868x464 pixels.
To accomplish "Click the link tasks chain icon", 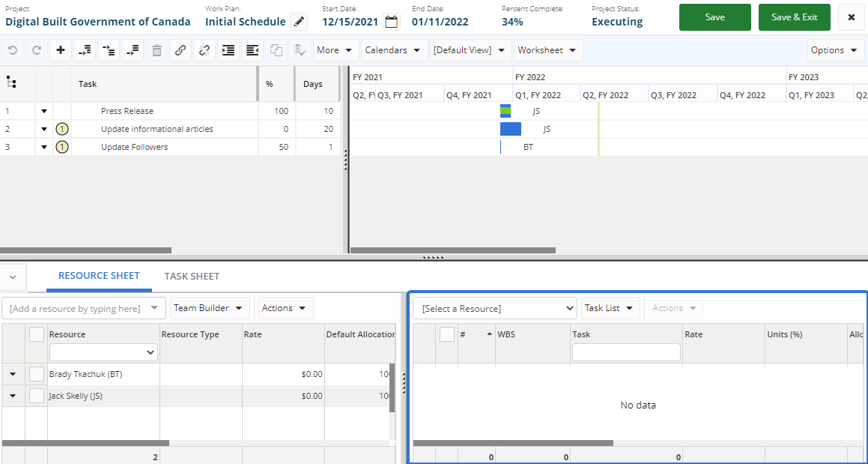I will 180,50.
